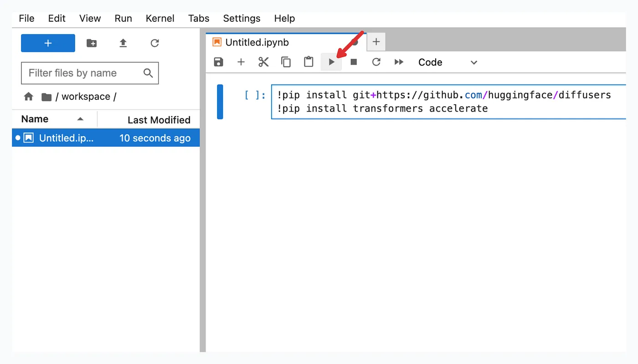Interrupt the kernel with stop button
Image resolution: width=638 pixels, height=364 pixels.
pyautogui.click(x=354, y=62)
